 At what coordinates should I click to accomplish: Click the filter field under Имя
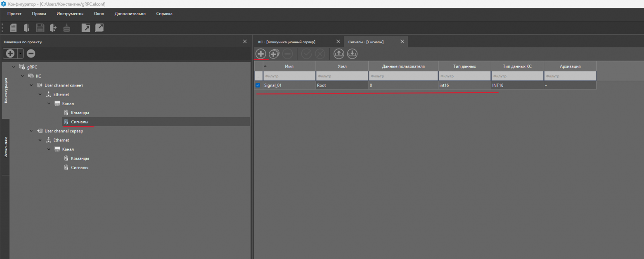coord(289,76)
